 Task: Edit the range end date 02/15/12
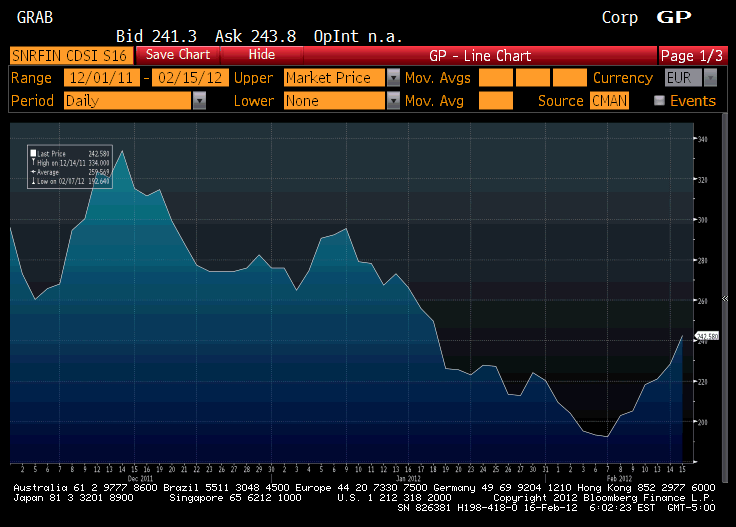tap(190, 77)
